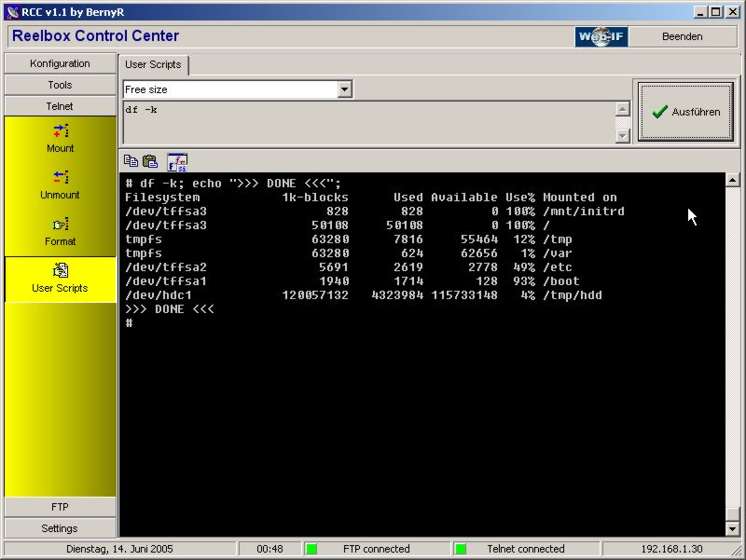
Task: Click the terminal scrollbar up arrow
Action: coord(732,180)
